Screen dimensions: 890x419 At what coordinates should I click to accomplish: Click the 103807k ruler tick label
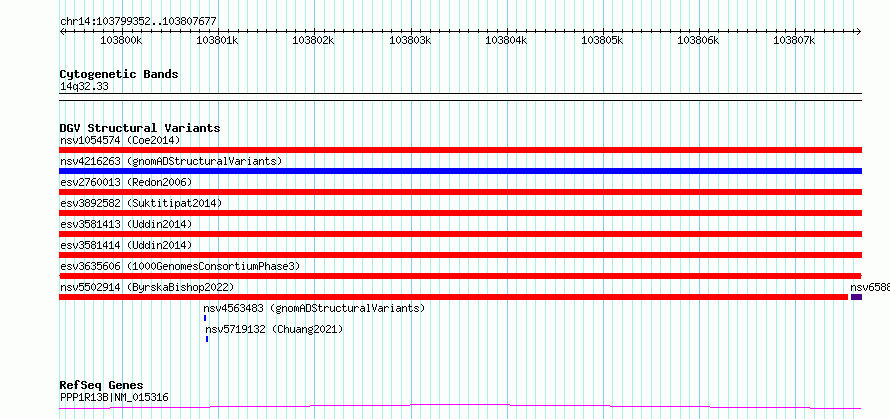coord(795,40)
